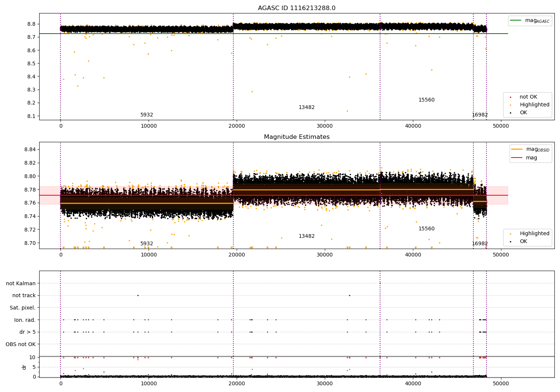This screenshot has width=560, height=392.
Task: Click the green line sample in the mag AGASC legend
Action: pyautogui.click(x=516, y=21)
